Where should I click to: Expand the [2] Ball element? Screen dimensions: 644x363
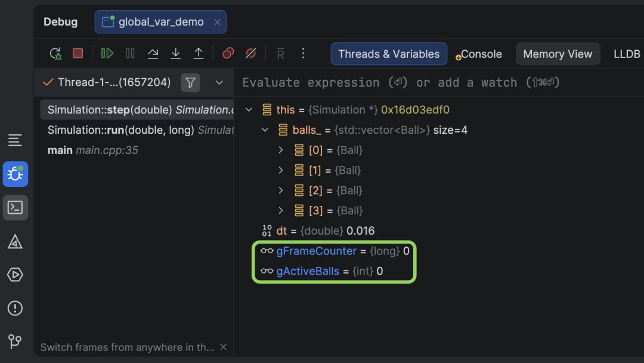coord(281,190)
